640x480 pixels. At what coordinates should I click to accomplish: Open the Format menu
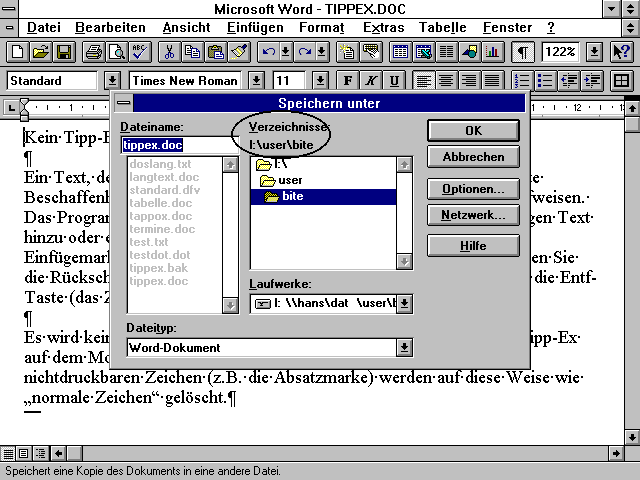[x=322, y=27]
